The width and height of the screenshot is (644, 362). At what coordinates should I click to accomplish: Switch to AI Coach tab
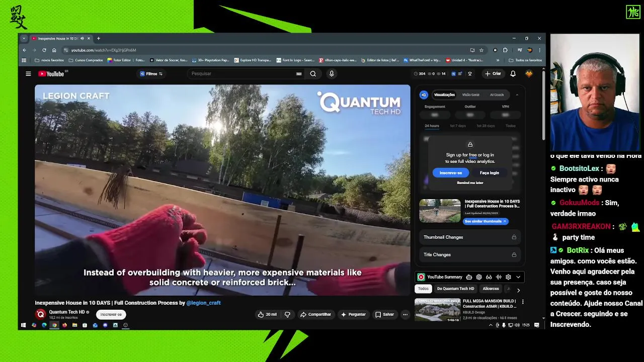497,95
